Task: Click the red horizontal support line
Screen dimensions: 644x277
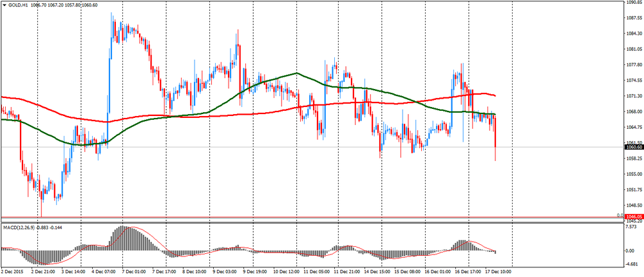Action: tap(258, 217)
